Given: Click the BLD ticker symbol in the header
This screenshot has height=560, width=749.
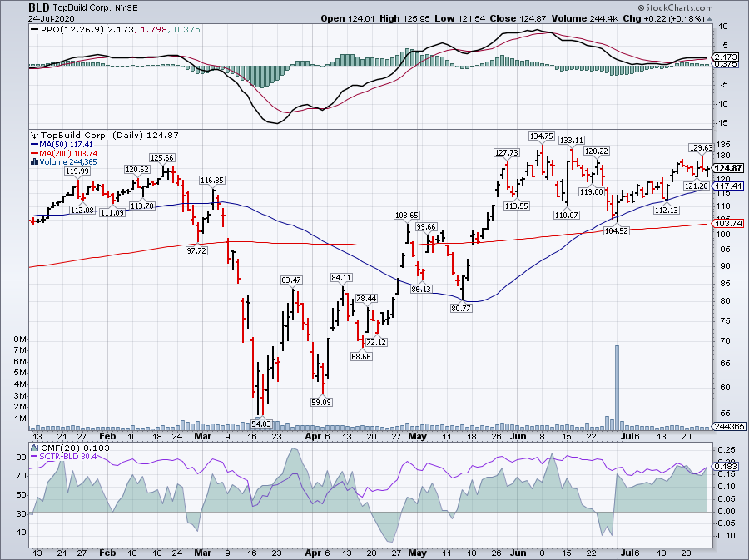Looking at the screenshot, I should 38,7.
